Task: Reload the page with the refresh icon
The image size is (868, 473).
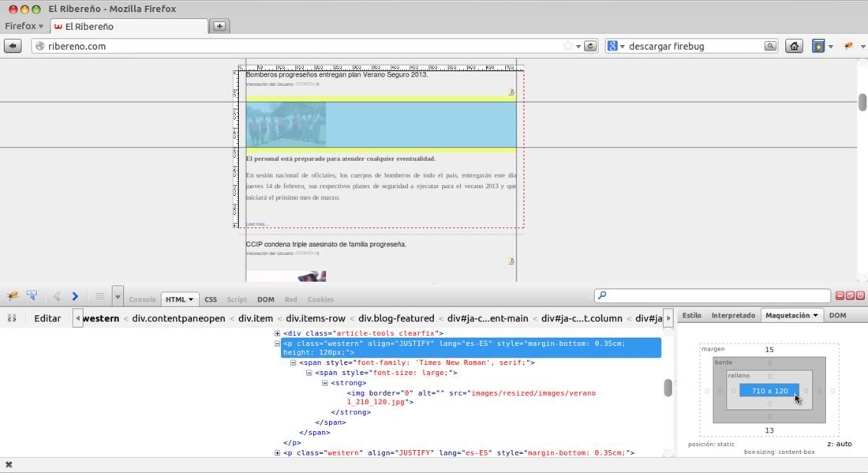Action: point(591,46)
